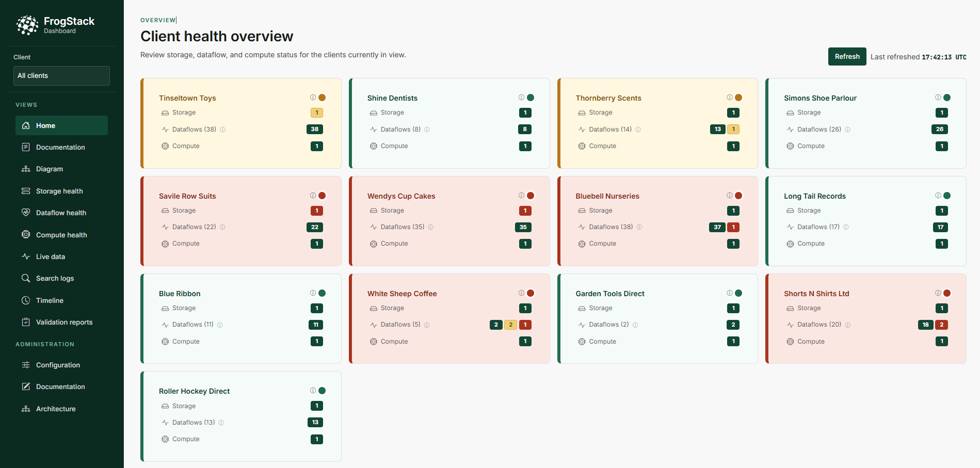Open Compute health view
980x468 pixels.
coord(61,235)
